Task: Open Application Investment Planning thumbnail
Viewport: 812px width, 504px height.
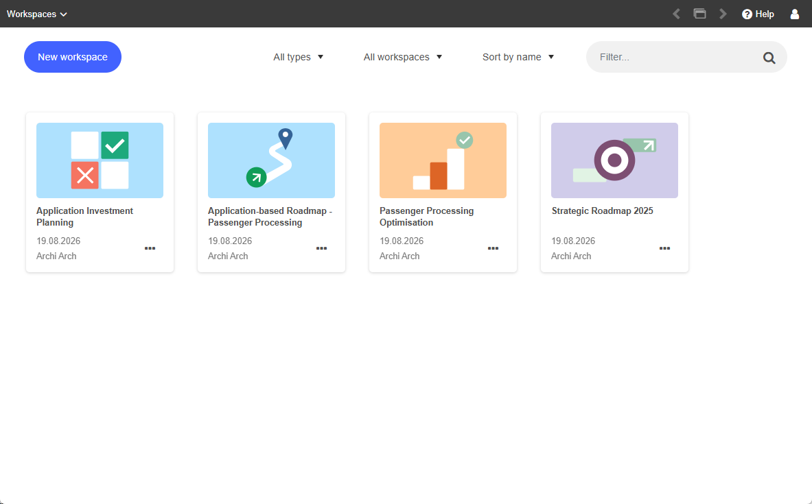Action: click(x=100, y=160)
